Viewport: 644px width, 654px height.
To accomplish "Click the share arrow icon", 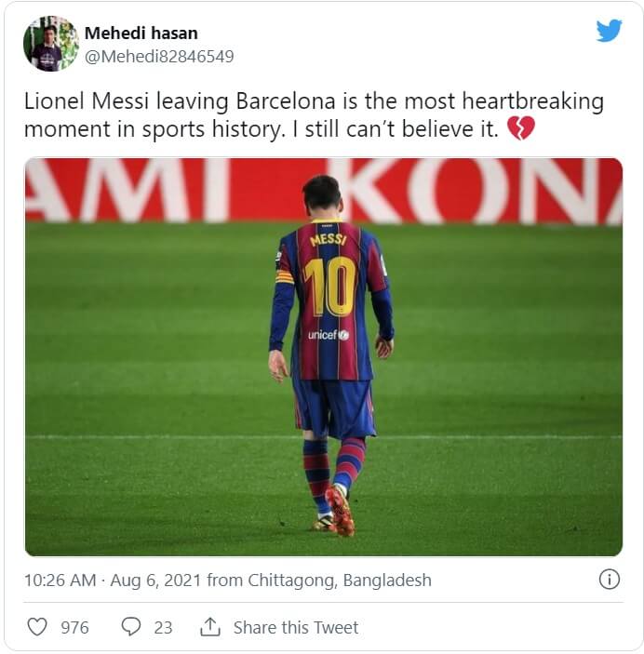I will tap(210, 627).
